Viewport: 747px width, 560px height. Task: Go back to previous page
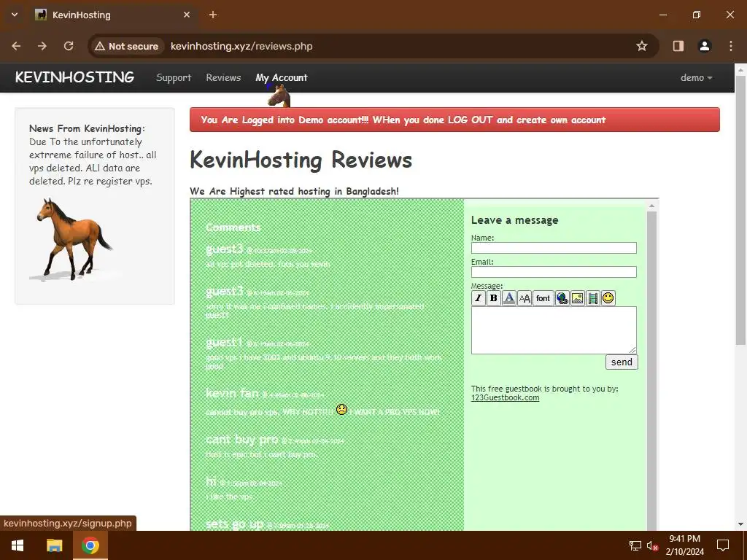point(16,46)
